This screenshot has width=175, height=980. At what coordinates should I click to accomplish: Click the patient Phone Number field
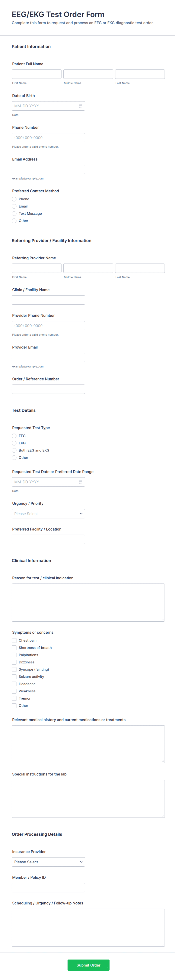pos(48,138)
